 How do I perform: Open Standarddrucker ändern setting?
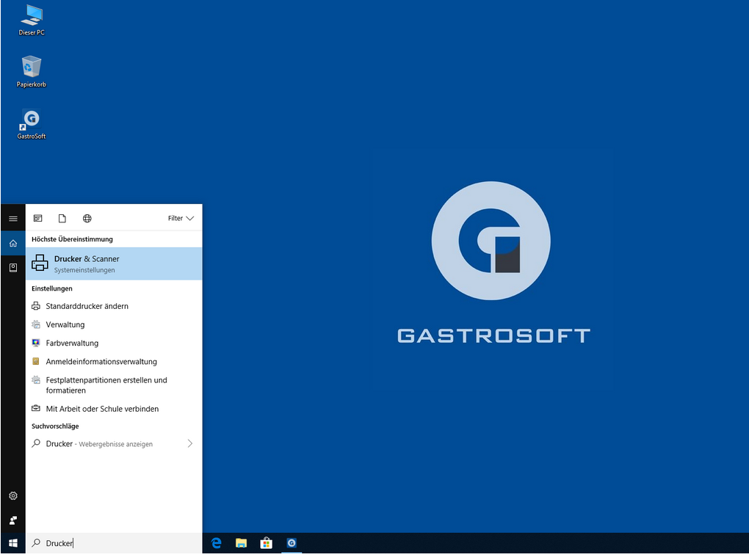click(x=87, y=306)
